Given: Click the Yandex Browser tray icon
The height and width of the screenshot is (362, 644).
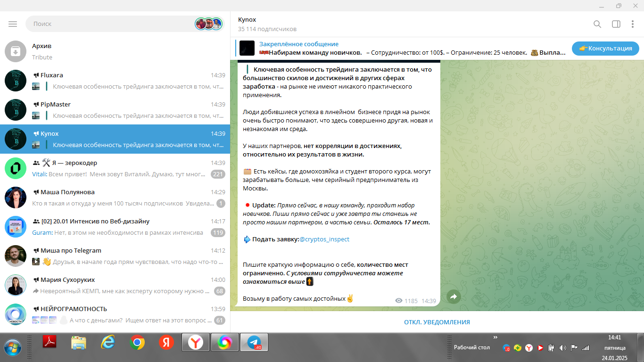Looking at the screenshot, I should point(529,348).
